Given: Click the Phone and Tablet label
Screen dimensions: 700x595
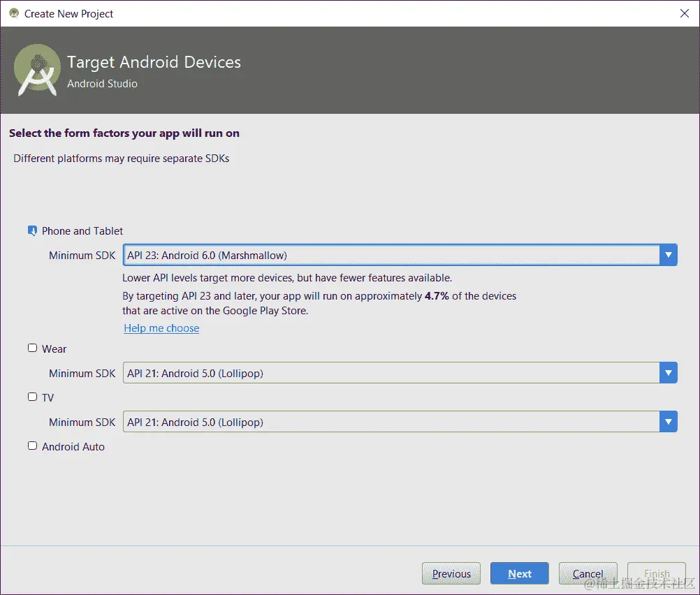Looking at the screenshot, I should point(82,230).
